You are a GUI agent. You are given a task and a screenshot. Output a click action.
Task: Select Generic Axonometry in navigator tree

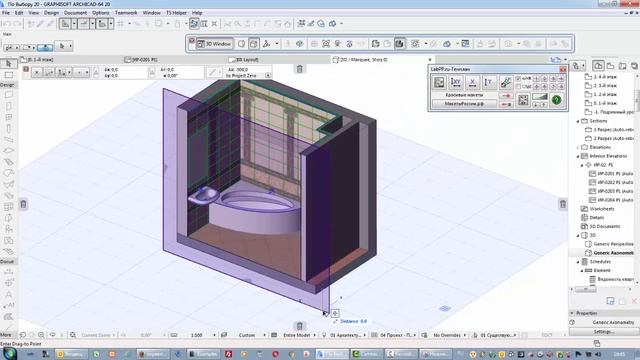click(x=610, y=253)
